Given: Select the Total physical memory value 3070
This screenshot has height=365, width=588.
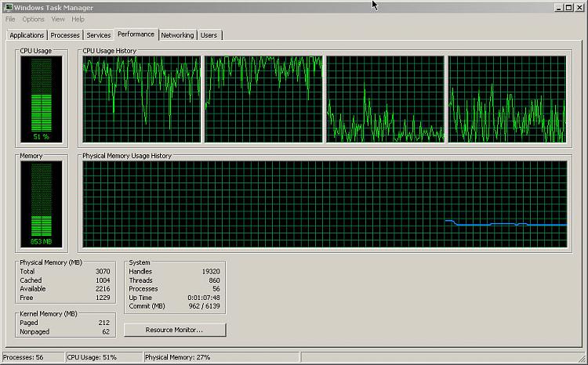Looking at the screenshot, I should point(103,271).
